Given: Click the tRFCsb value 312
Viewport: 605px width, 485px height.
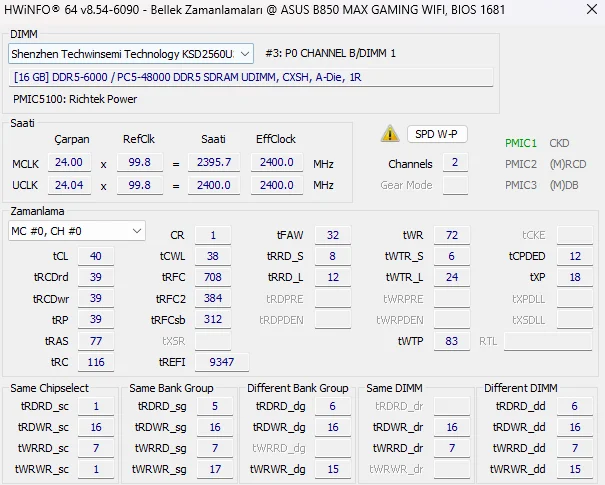Looking at the screenshot, I should 213,319.
